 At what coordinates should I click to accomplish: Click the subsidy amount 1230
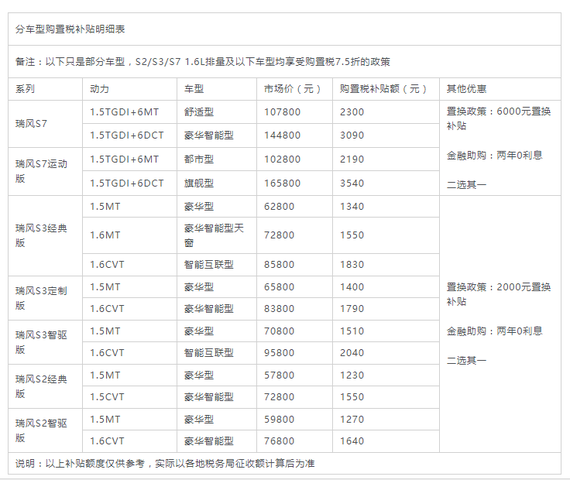tap(352, 375)
